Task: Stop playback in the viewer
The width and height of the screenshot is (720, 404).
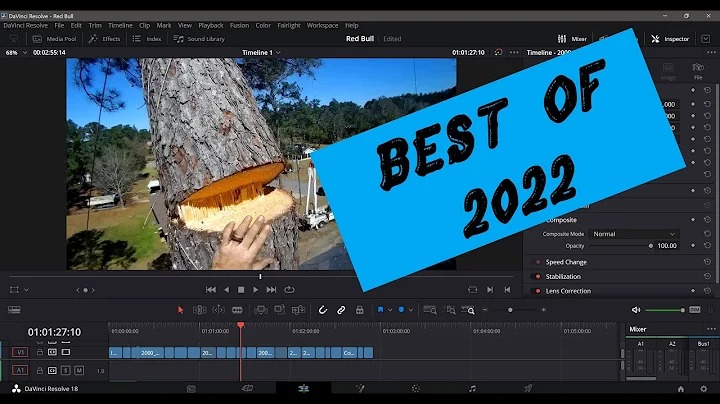Action: click(241, 290)
